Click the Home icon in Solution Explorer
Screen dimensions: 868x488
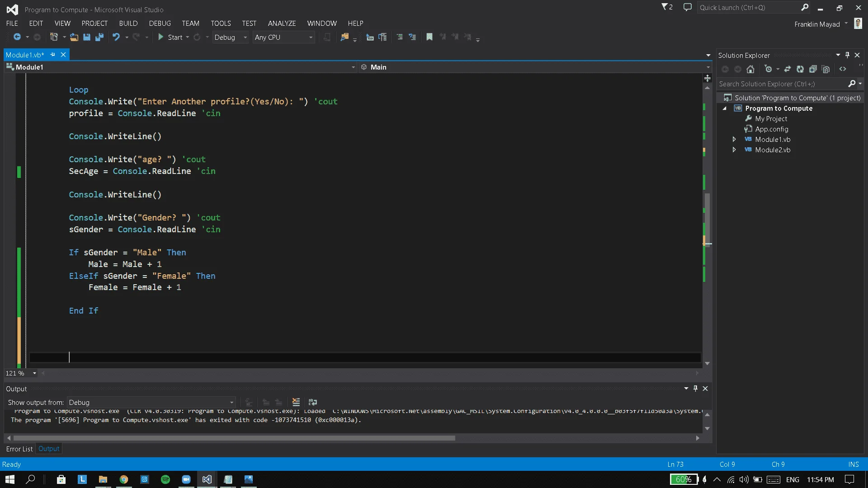coord(750,69)
